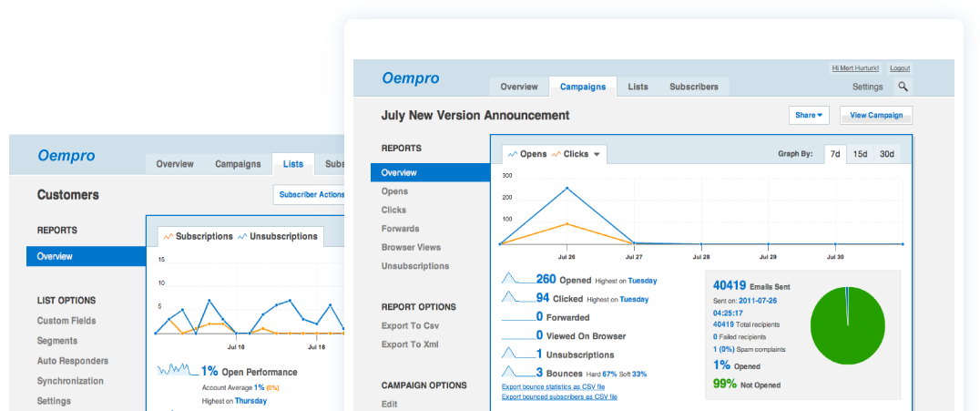Click the Bounces sparkline icon
This screenshot has height=411, width=980.
[x=517, y=372]
